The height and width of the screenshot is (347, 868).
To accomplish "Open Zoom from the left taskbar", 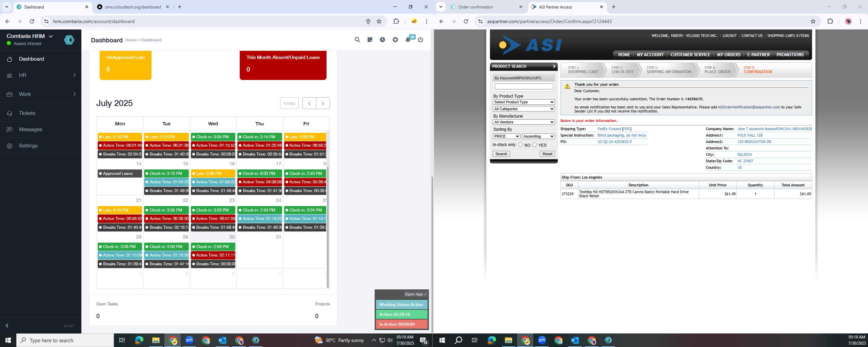I will (189, 340).
